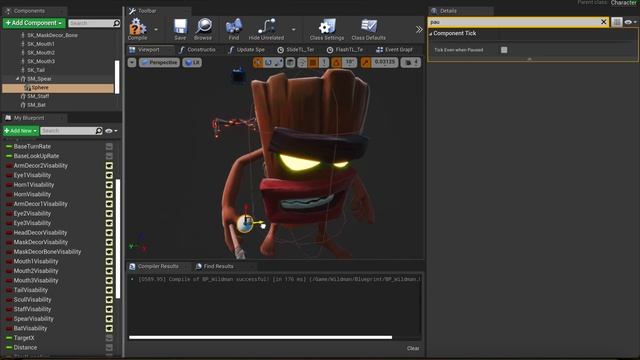
Task: Switch to Viewport tab
Action: [149, 49]
